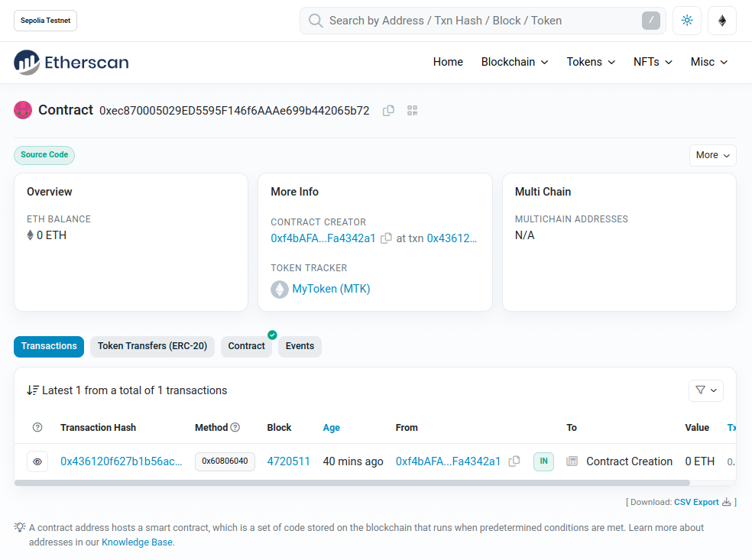Click the Block column header
Screen dimensions: 752x560
279,427
